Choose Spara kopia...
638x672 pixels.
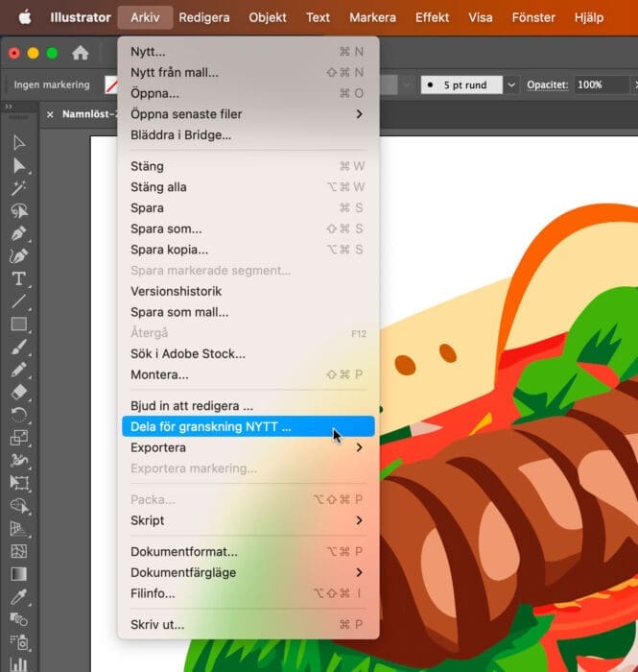pos(248,250)
